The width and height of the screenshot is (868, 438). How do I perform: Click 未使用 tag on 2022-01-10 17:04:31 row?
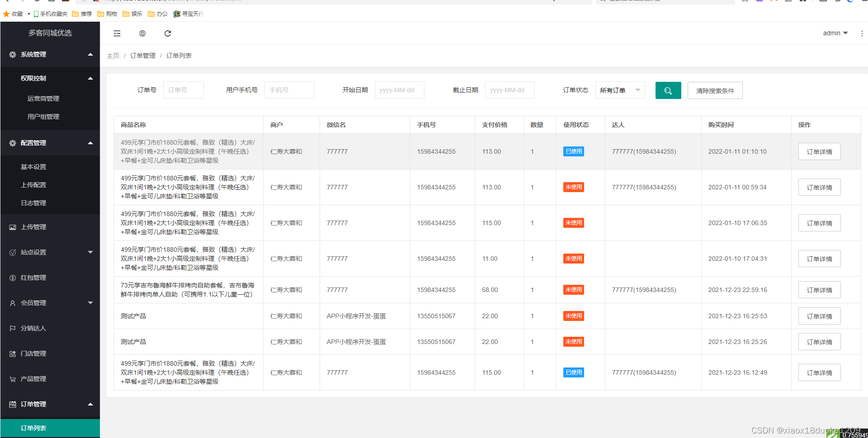pyautogui.click(x=574, y=259)
